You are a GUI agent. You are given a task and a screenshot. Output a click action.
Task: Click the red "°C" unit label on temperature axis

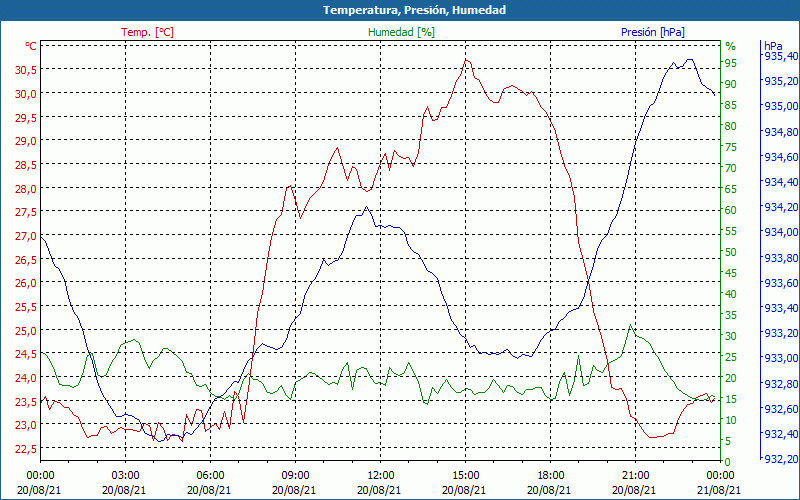click(31, 46)
